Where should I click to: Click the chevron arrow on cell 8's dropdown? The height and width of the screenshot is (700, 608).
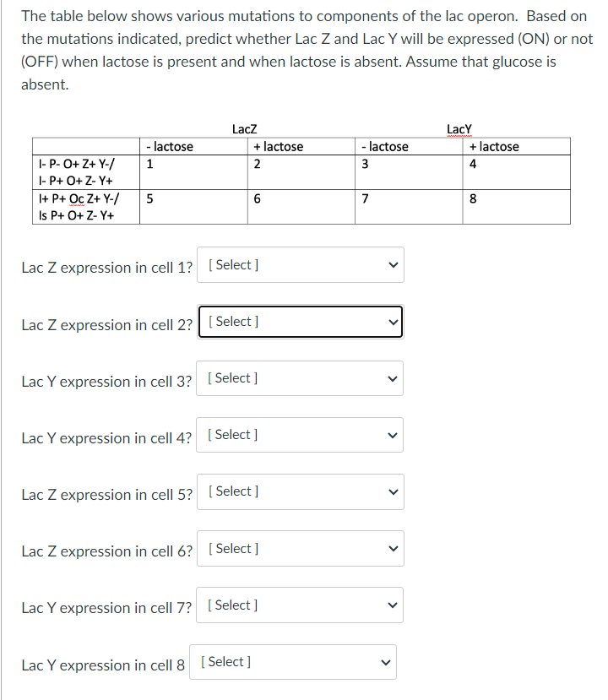point(384,662)
